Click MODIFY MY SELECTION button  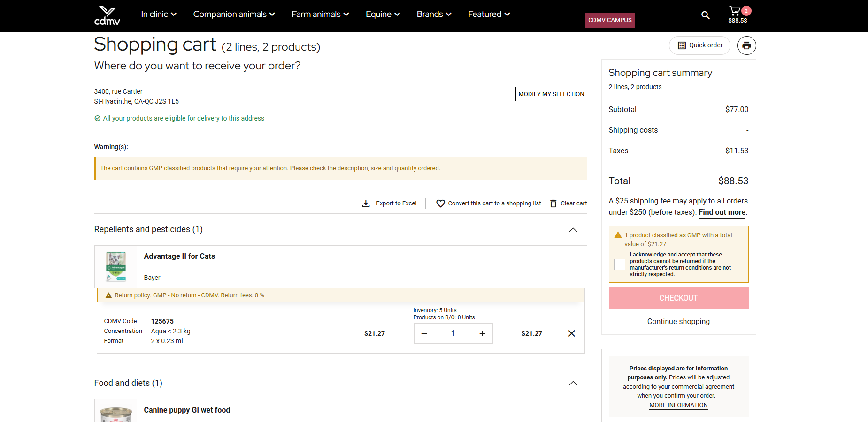pos(551,94)
